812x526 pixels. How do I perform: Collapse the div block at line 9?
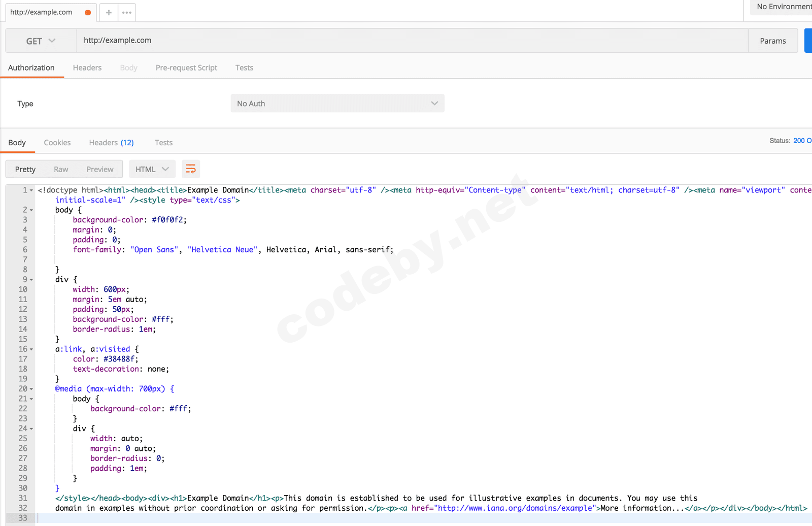(31, 280)
